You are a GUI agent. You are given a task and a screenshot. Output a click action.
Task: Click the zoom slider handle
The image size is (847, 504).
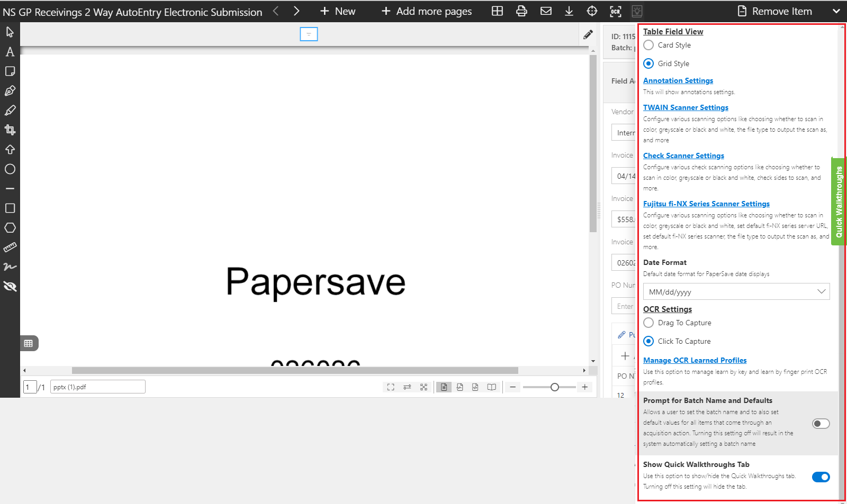(x=554, y=387)
